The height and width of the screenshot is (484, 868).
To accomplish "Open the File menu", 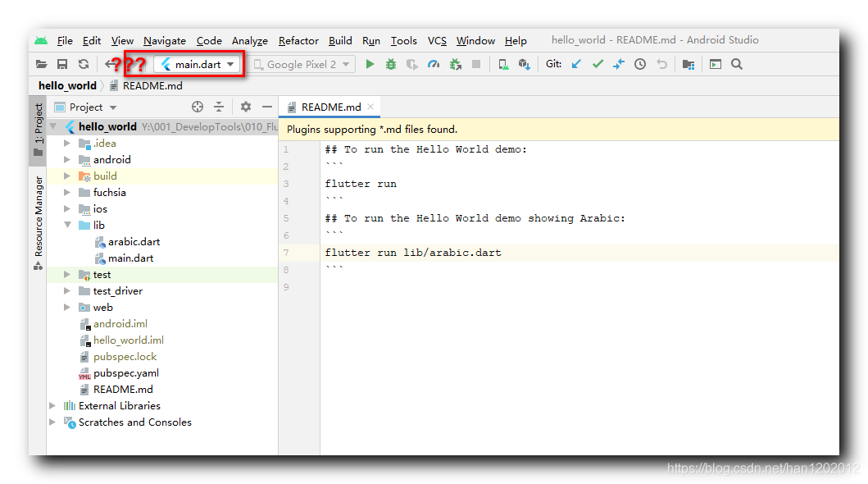I will [65, 40].
